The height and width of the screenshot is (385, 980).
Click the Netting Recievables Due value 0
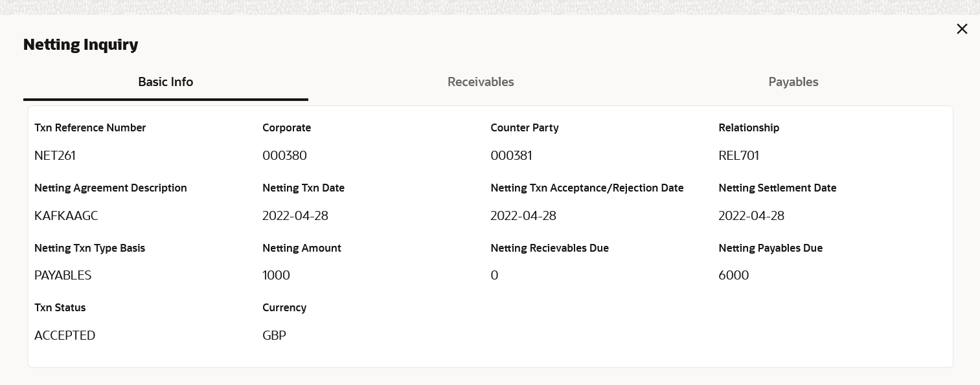(x=494, y=276)
